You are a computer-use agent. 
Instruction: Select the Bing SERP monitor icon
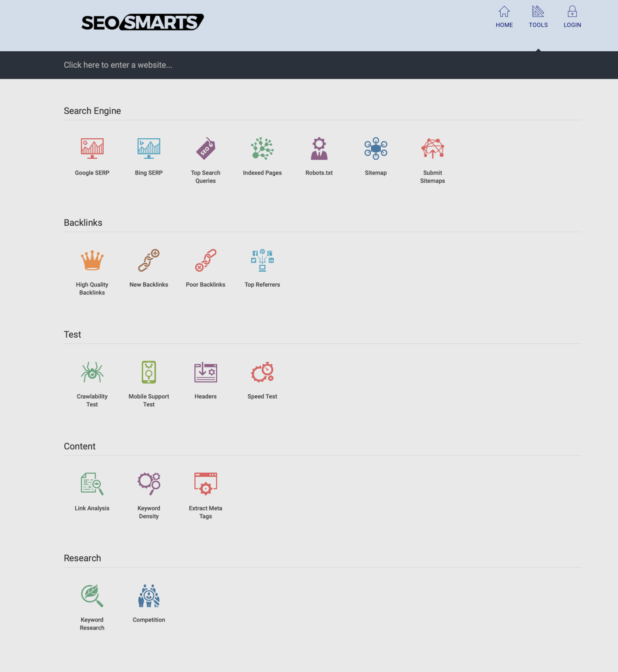149,148
